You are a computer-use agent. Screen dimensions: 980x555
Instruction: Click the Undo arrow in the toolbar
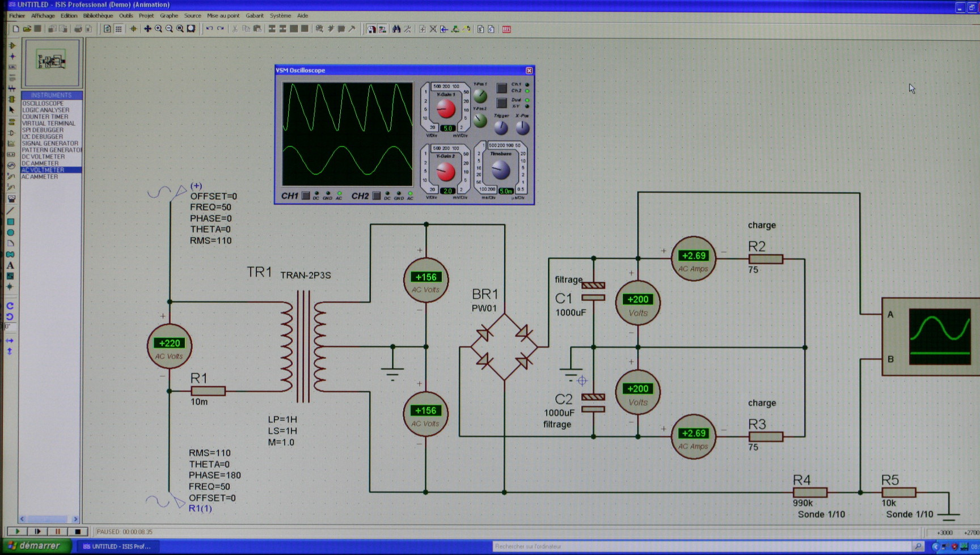tap(209, 29)
